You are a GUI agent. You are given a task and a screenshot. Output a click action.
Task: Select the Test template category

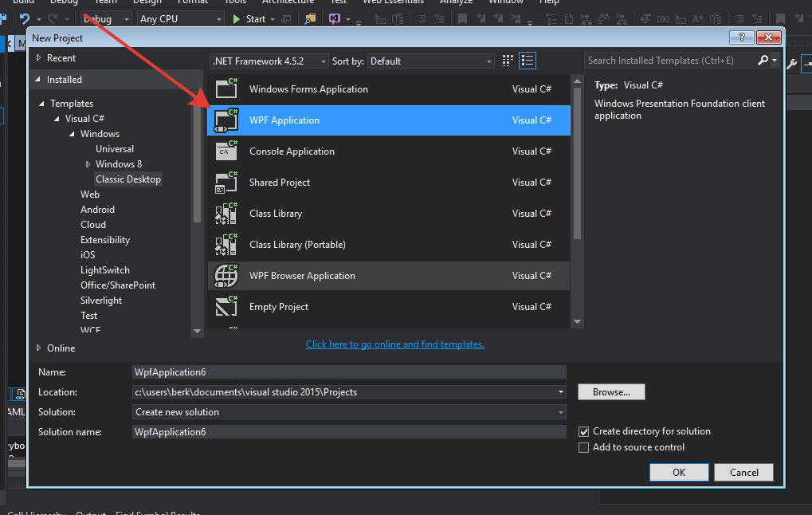[88, 316]
